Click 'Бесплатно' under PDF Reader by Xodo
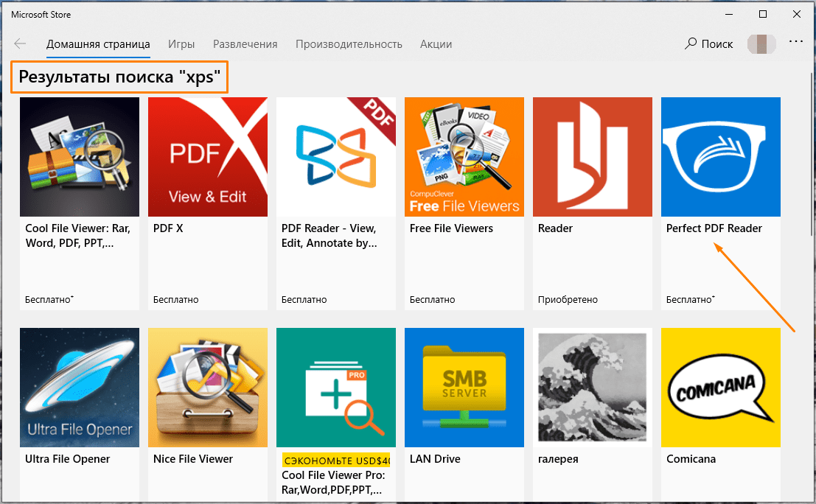 (304, 300)
